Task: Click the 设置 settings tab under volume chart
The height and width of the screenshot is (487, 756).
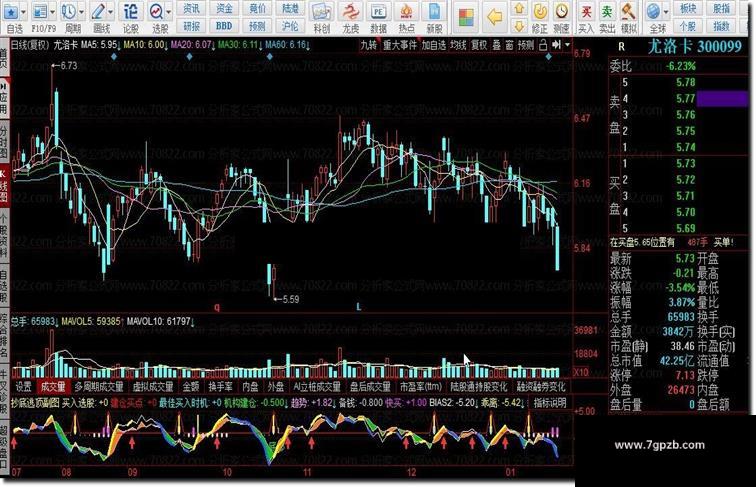Action: [24, 386]
